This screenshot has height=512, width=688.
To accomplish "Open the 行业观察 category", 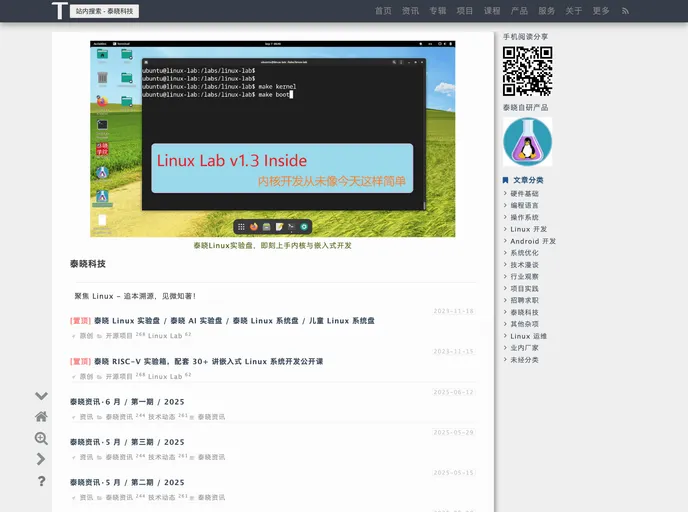I will 524,276.
